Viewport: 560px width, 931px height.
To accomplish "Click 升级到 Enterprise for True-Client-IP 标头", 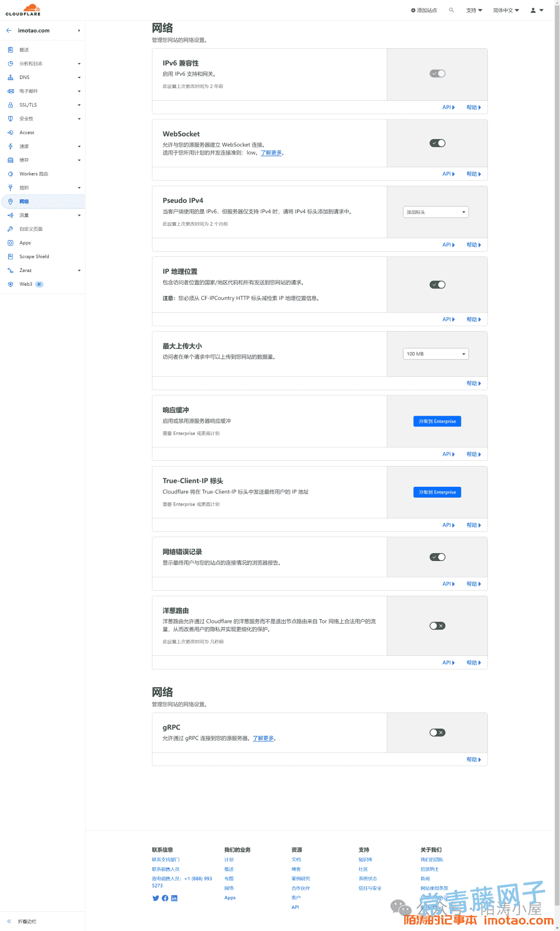I will (437, 492).
